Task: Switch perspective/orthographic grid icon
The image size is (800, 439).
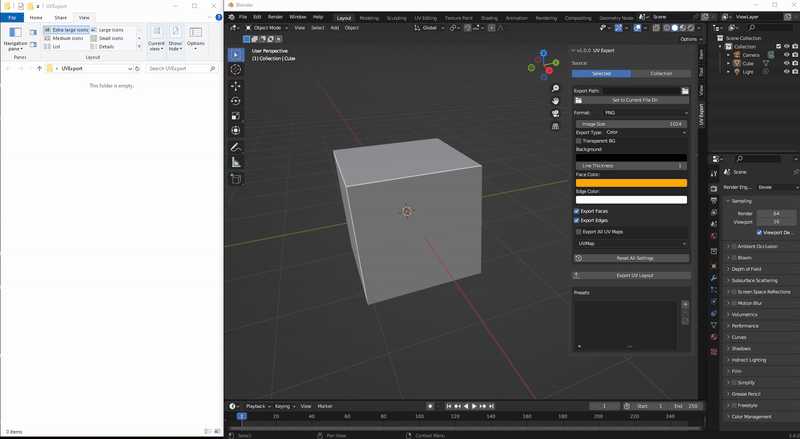Action: [x=555, y=126]
